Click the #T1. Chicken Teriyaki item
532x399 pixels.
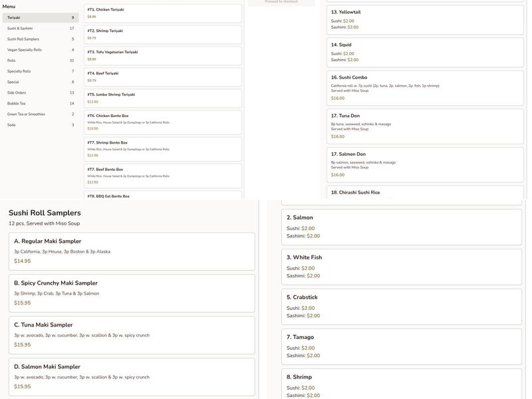click(163, 13)
